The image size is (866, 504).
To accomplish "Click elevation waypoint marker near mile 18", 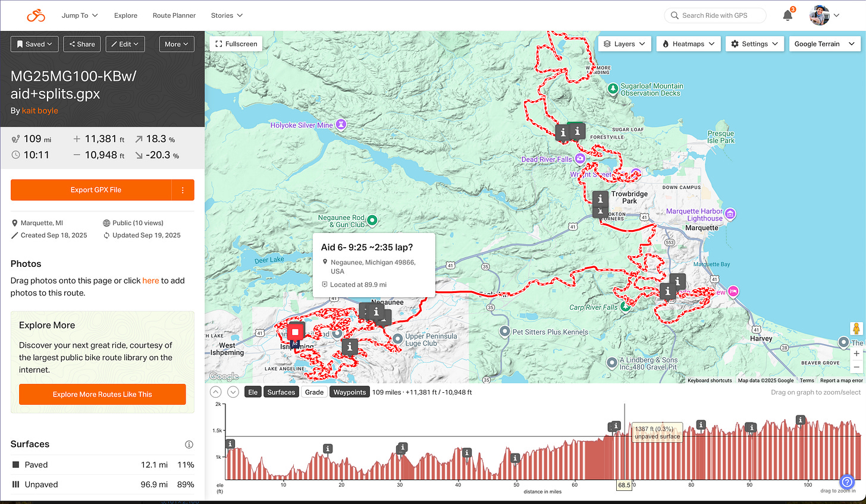I will coord(328,449).
